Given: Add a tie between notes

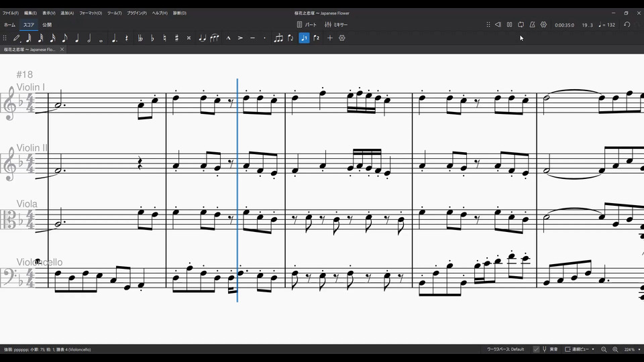Looking at the screenshot, I should [x=202, y=38].
